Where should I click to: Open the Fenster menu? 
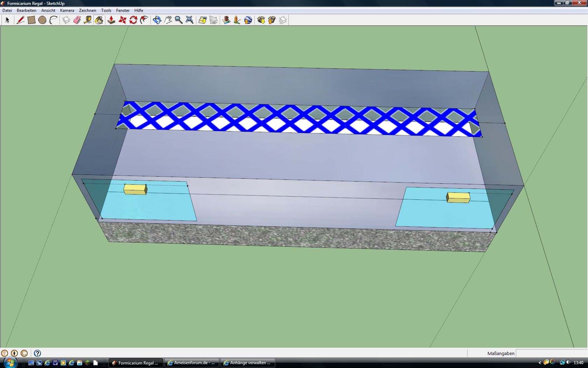[x=123, y=11]
